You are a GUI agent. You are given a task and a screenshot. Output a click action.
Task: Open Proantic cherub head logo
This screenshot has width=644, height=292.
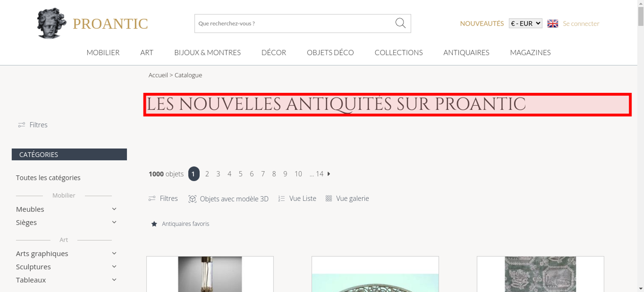(52, 23)
